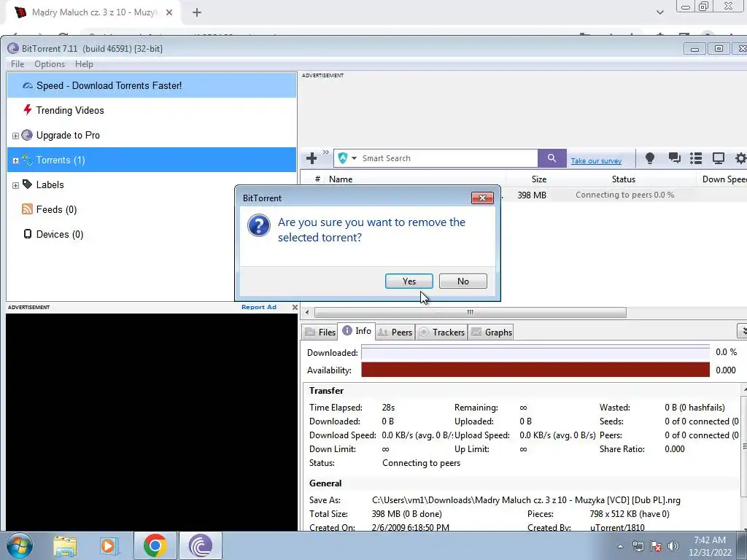Open Take our survey link
Screen dimensions: 747x560
[x=596, y=161]
